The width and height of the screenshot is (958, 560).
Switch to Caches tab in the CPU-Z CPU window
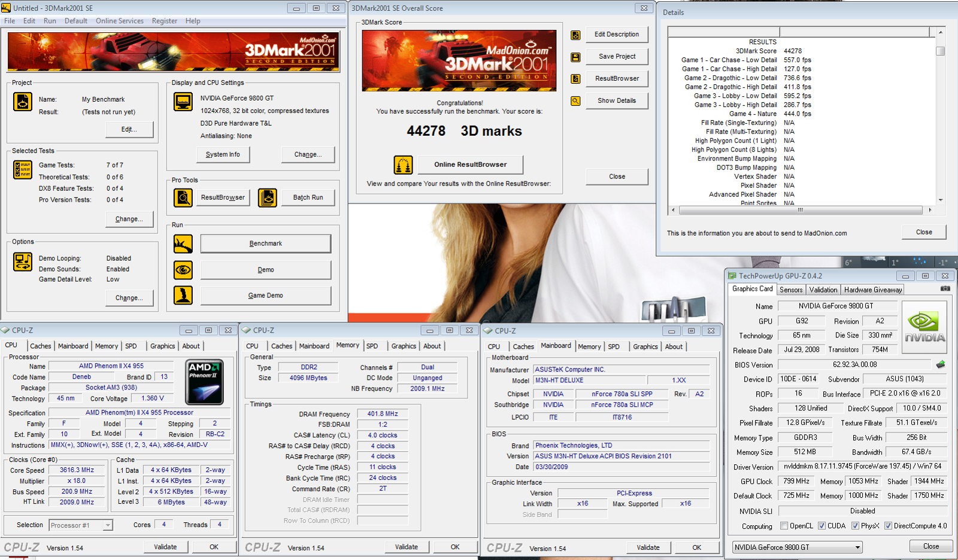[41, 346]
